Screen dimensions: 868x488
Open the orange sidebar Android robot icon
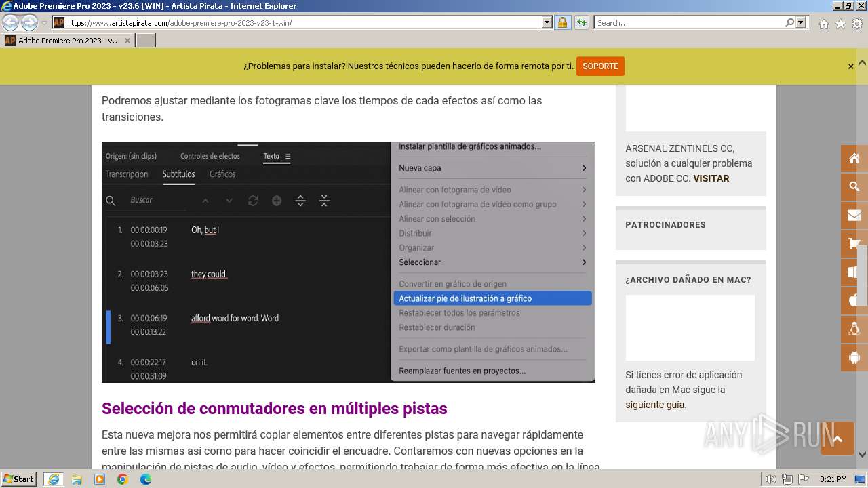854,358
